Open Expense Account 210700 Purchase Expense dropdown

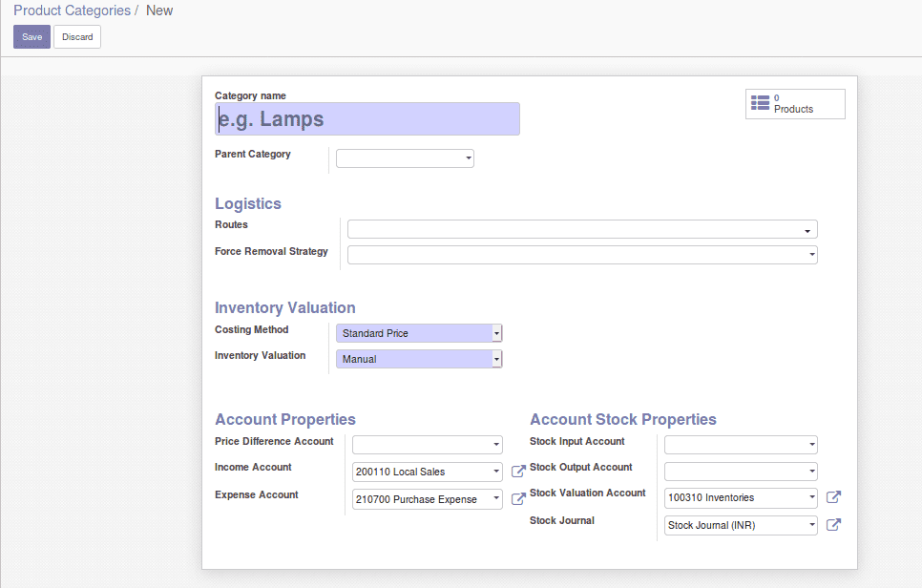(x=427, y=499)
